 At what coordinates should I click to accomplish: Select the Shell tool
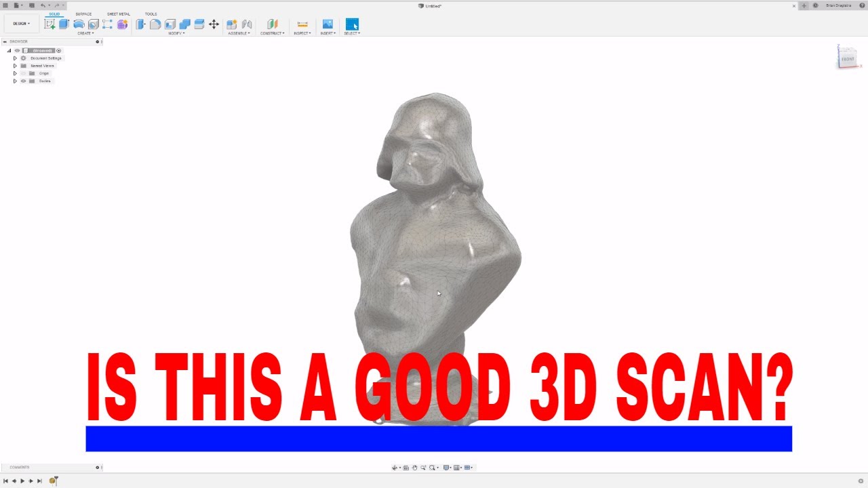170,24
